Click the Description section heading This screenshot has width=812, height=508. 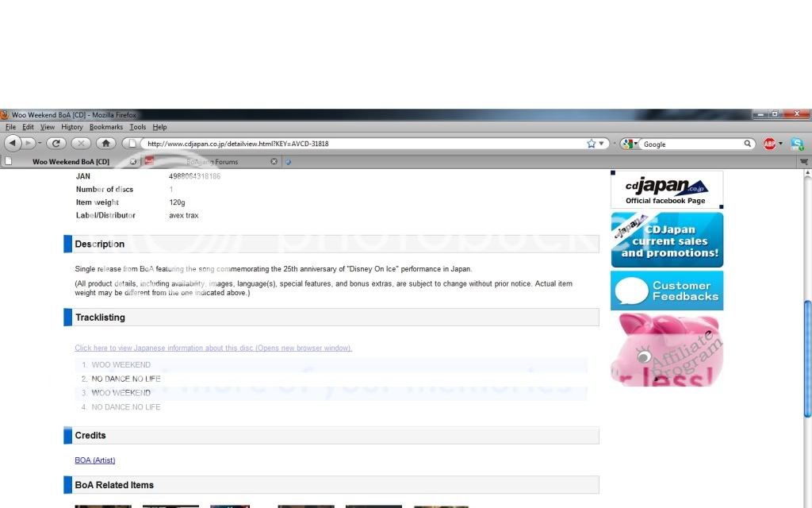tap(99, 244)
